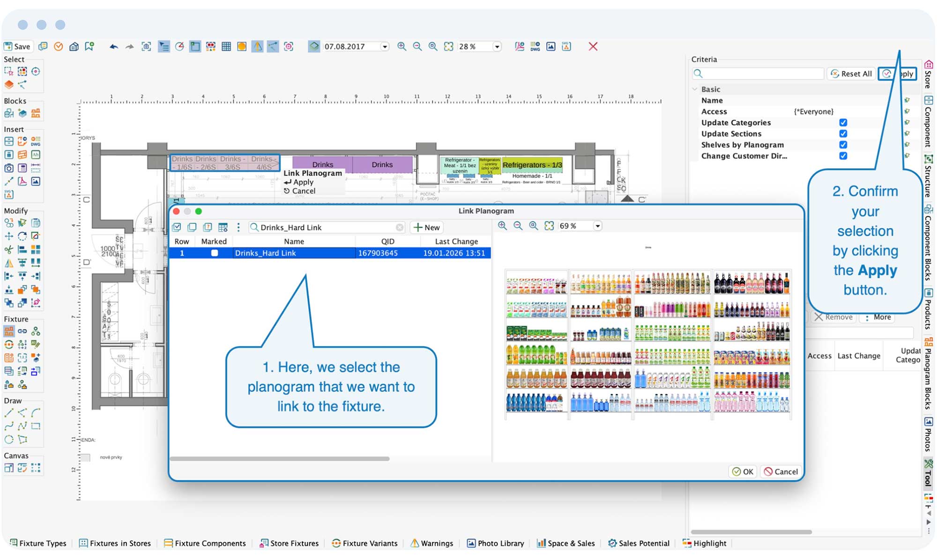Click the blue undo arrow
The width and height of the screenshot is (937, 560).
(x=113, y=46)
